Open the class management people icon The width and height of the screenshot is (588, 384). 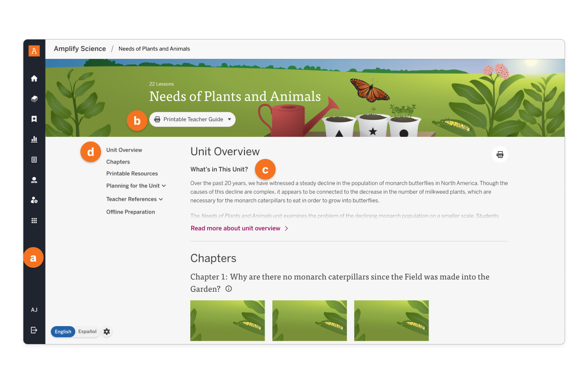[x=34, y=200]
